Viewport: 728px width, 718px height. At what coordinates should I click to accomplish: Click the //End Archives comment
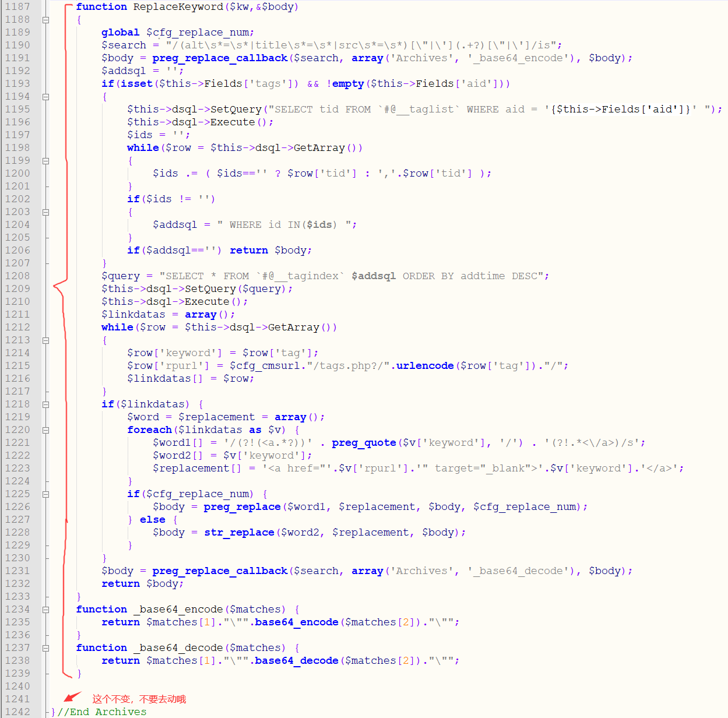click(x=102, y=712)
